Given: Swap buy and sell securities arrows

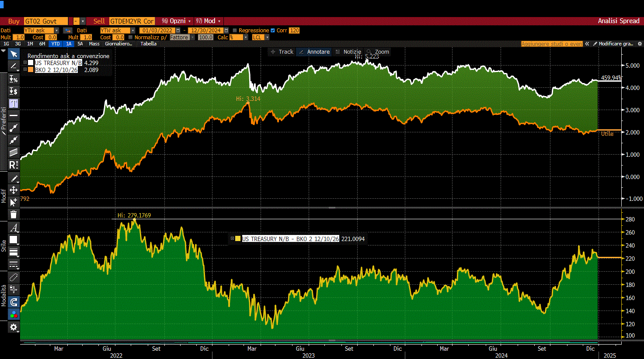Looking at the screenshot, I should pos(67,31).
